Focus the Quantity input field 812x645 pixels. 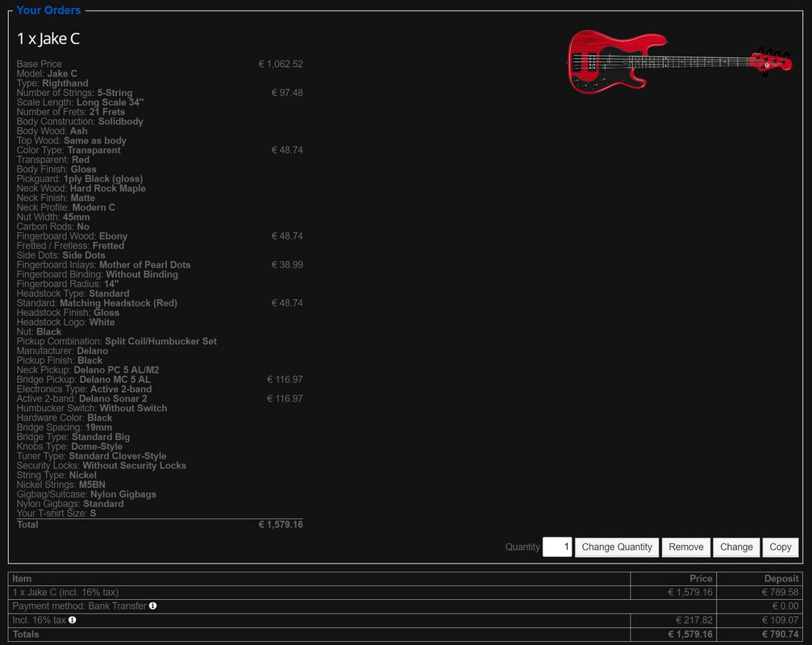(x=557, y=547)
